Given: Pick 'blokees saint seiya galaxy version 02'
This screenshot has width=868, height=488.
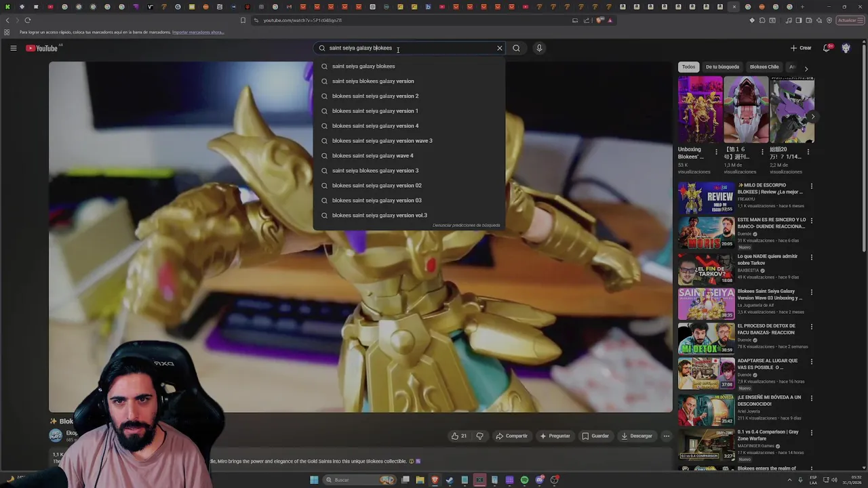Looking at the screenshot, I should coord(409,186).
